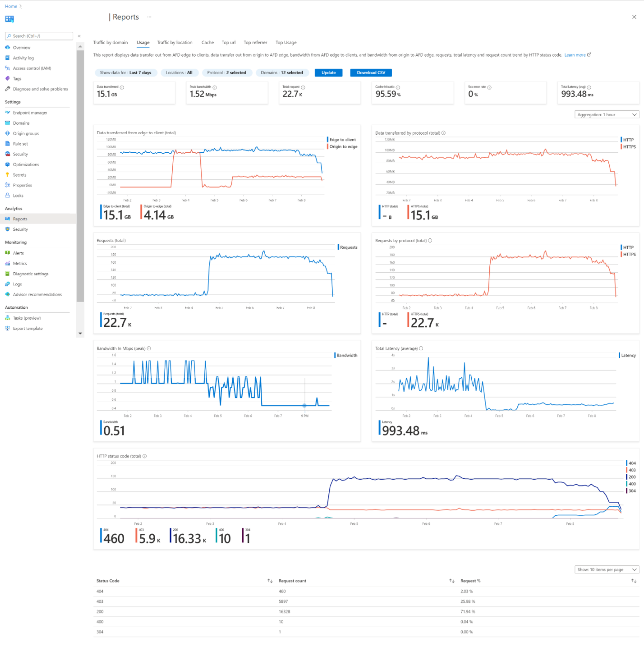Screen dimensions: 644x650
Task: Toggle the Origin to edge legend series
Action: 343,147
